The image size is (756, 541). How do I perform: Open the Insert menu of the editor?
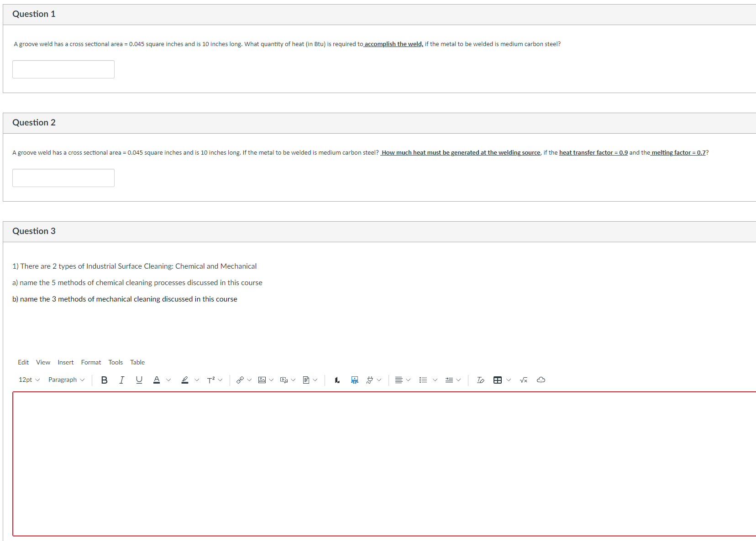66,362
